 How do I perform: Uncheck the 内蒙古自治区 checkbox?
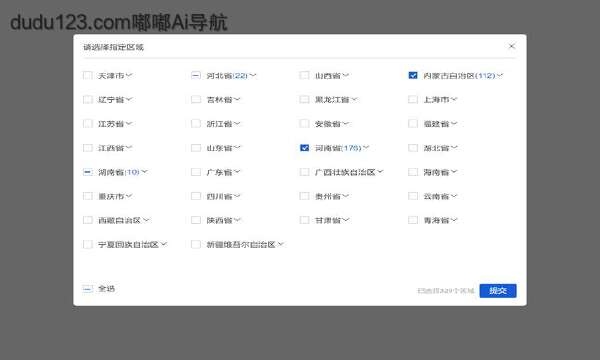click(413, 75)
